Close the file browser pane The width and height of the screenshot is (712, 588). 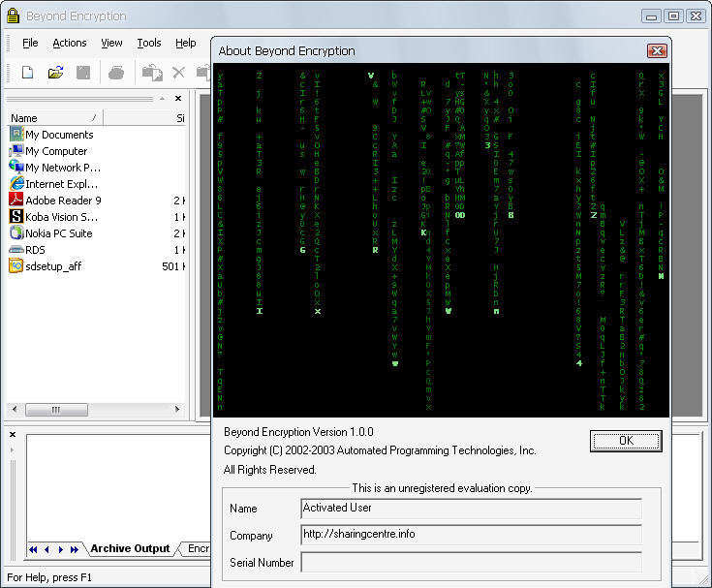178,98
